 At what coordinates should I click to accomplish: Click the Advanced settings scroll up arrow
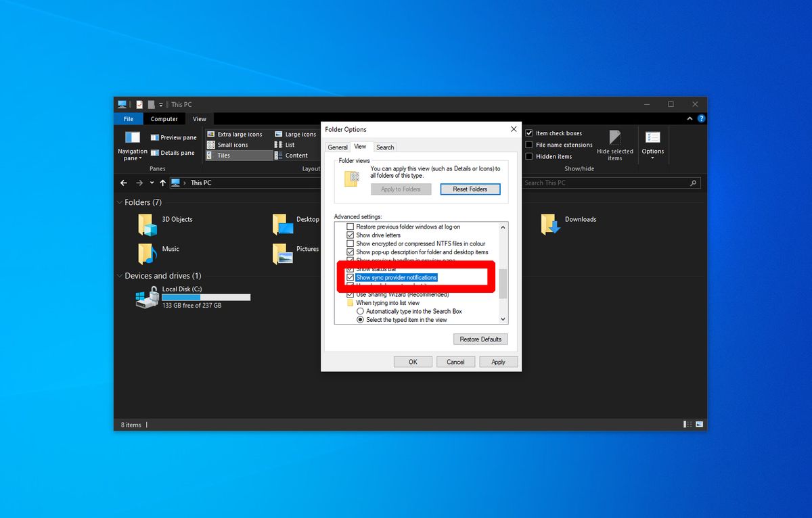pyautogui.click(x=503, y=227)
